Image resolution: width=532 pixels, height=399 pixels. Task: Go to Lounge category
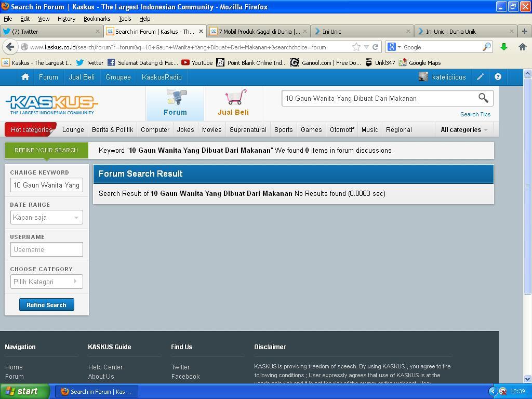pos(73,129)
